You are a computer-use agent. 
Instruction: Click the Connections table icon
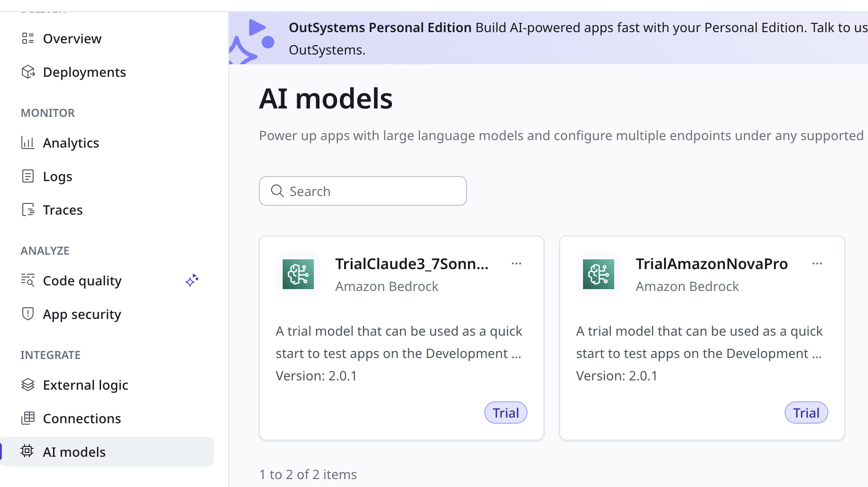[x=28, y=418]
